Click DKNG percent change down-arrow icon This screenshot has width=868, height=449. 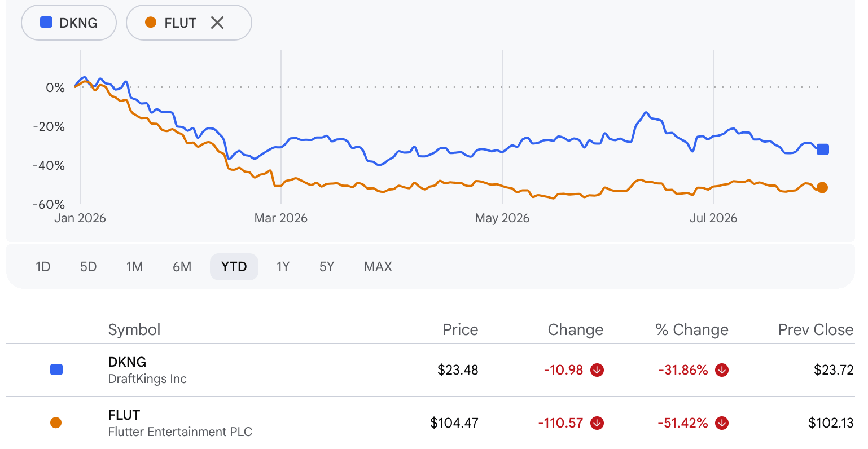722,370
